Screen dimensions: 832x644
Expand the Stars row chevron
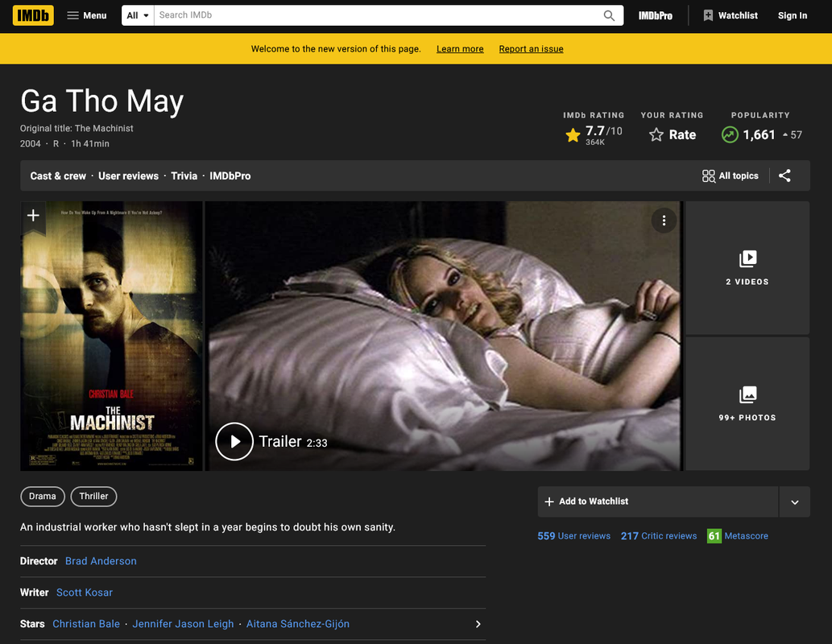(x=478, y=625)
